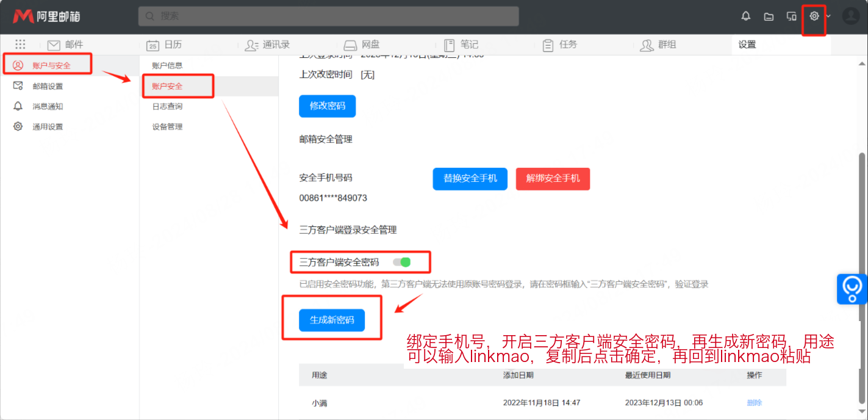
Task: Switch to the 群组 tab
Action: tap(658, 45)
